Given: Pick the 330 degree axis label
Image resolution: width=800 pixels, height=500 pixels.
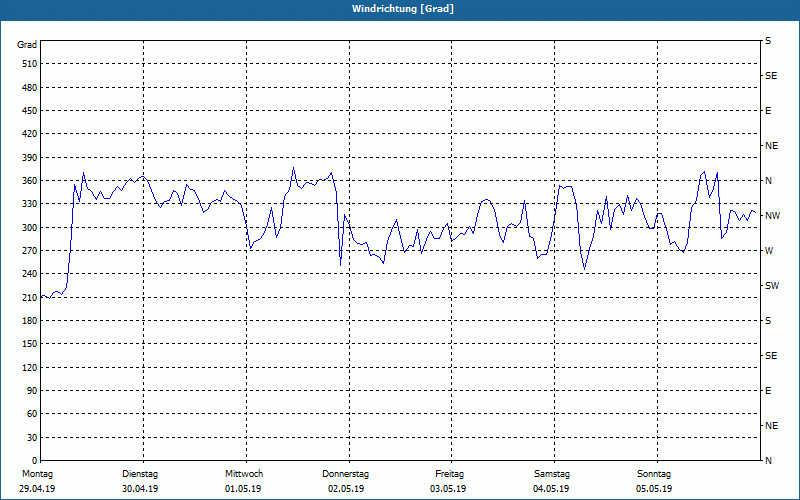Looking at the screenshot, I should 30,204.
